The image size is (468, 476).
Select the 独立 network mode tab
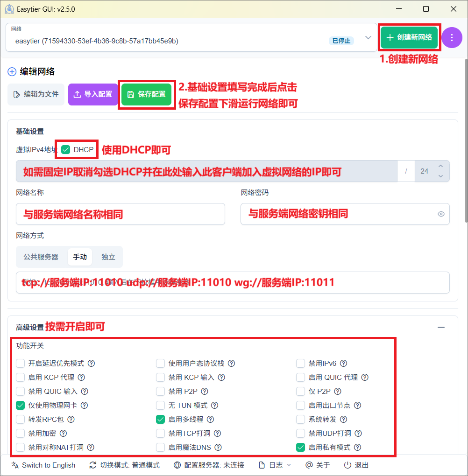click(x=108, y=257)
